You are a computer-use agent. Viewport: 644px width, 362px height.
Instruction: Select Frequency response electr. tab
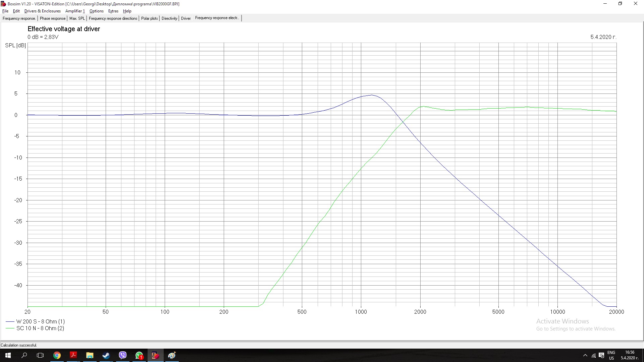(x=217, y=18)
